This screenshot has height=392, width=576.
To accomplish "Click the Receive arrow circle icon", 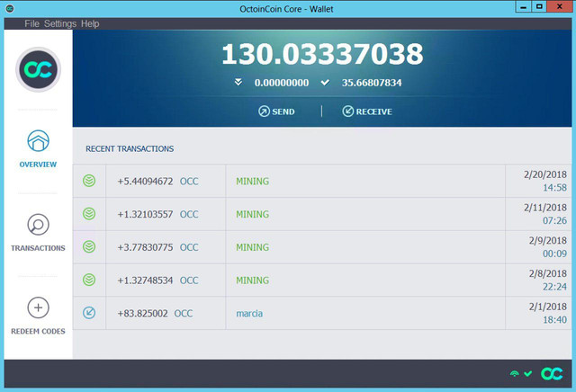I will (348, 111).
